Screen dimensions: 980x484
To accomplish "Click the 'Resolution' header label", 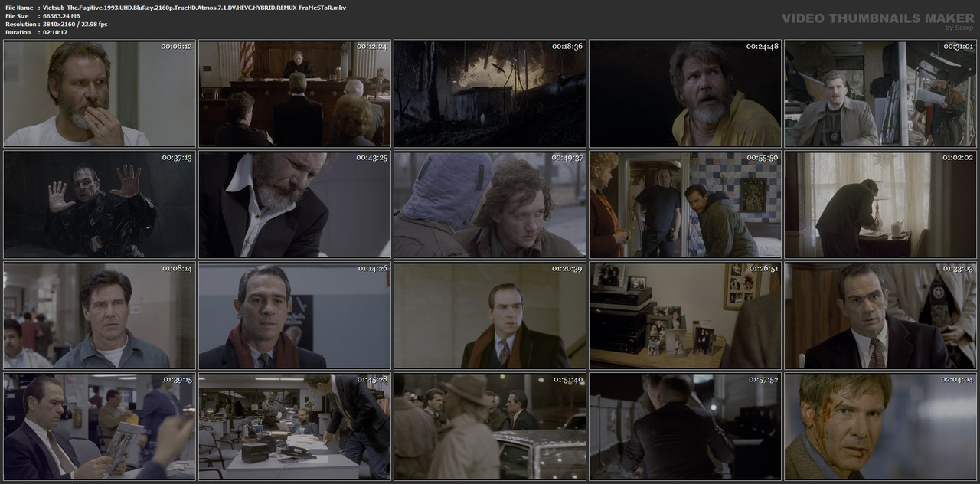I will coord(20,24).
